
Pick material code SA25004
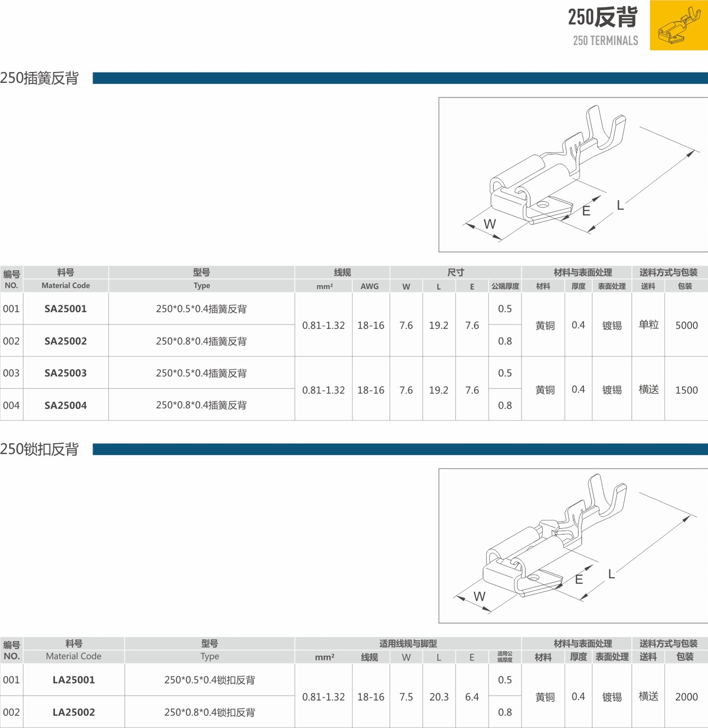coord(65,405)
